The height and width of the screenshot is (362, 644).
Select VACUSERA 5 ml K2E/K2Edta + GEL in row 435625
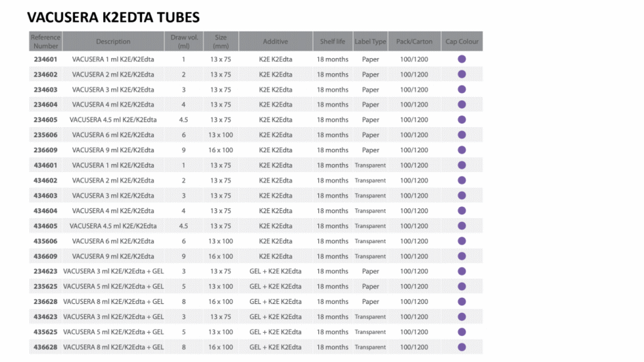[113, 332]
